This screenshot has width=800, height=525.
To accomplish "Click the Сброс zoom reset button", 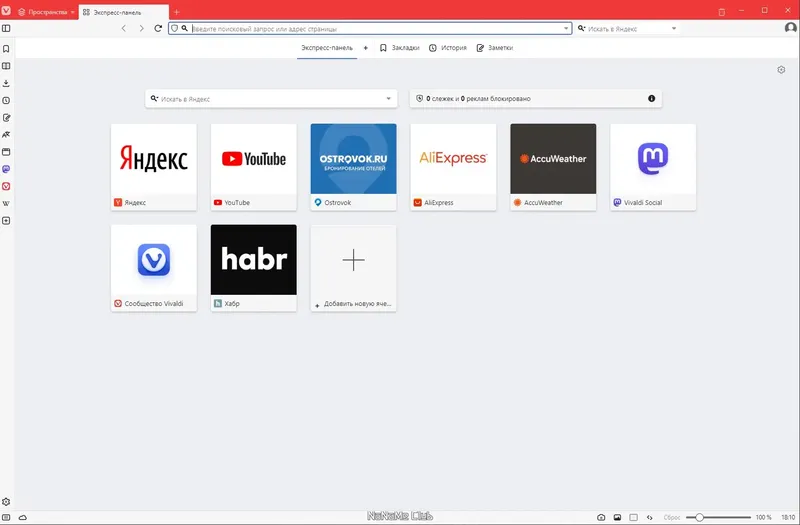I will [672, 517].
